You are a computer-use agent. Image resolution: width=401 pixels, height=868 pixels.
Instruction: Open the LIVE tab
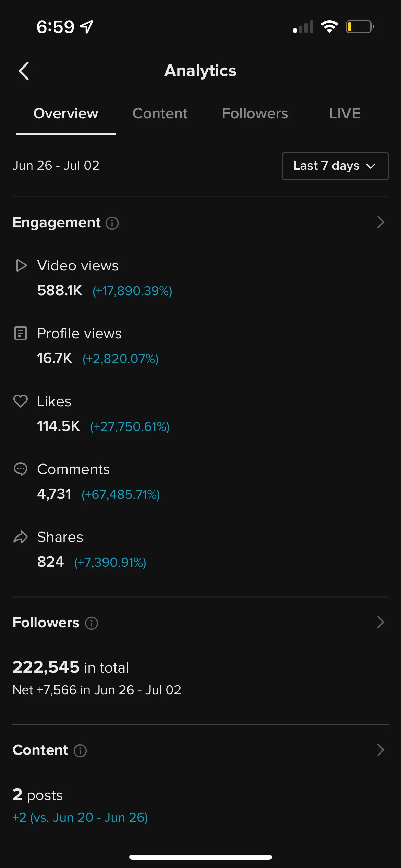[344, 113]
